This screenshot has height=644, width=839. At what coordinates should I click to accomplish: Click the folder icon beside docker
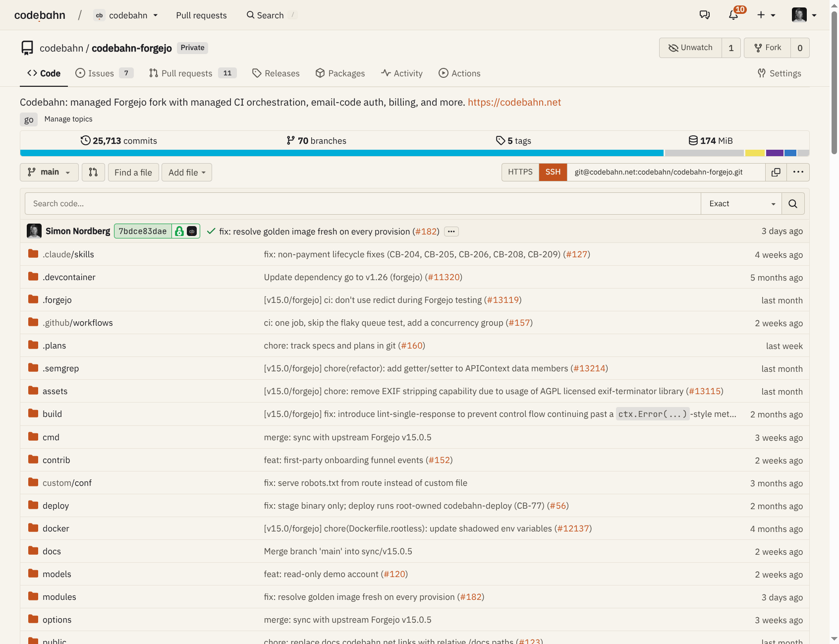(33, 528)
